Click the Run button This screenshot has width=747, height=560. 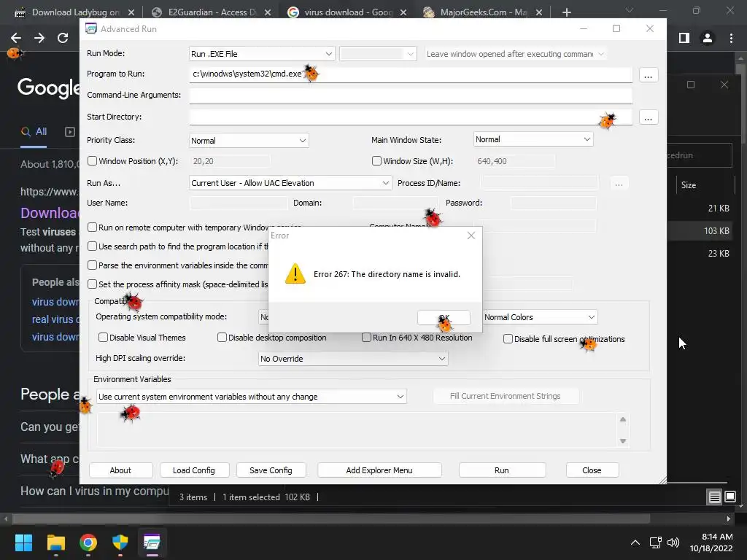coord(502,470)
